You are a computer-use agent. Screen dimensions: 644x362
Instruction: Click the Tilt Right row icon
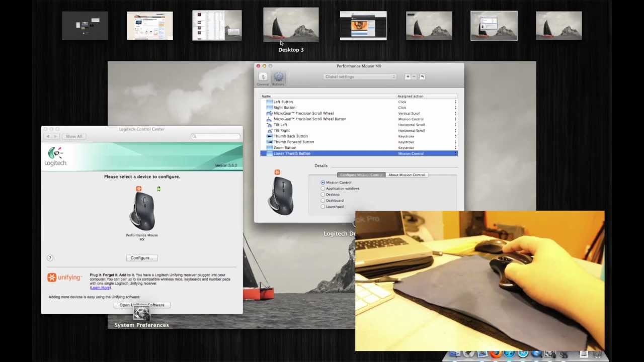[270, 130]
